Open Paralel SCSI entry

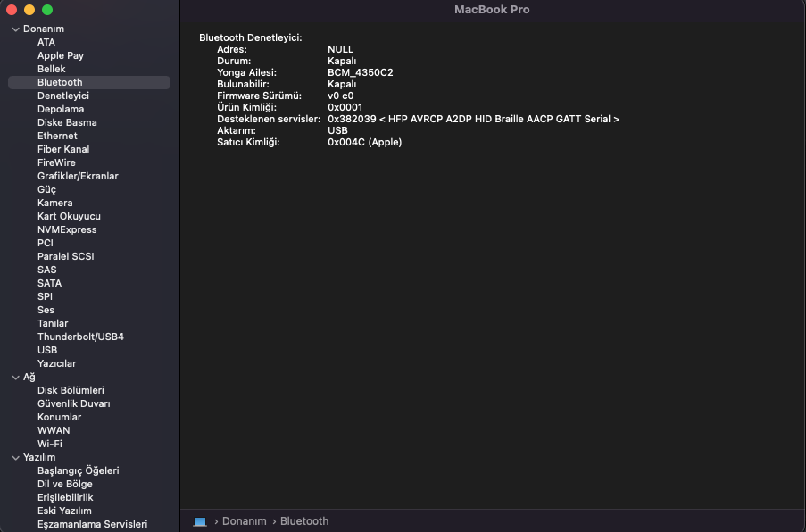coord(65,256)
